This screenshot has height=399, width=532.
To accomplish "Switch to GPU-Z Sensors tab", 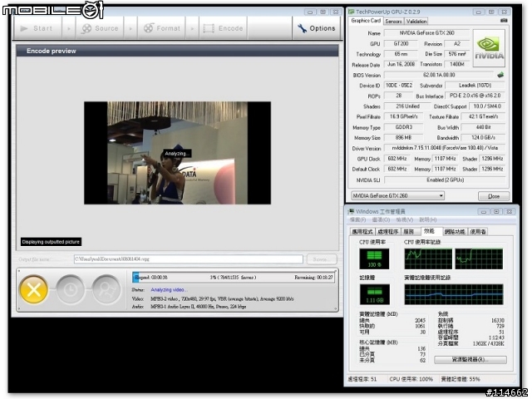I will tap(393, 22).
